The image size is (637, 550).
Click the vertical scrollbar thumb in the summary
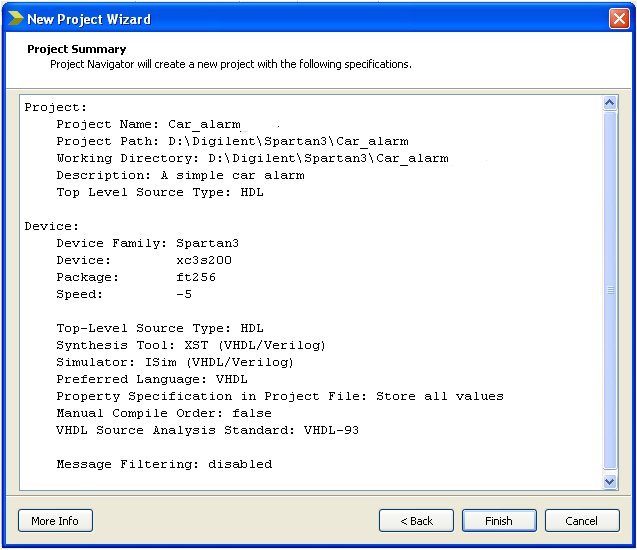tap(610, 290)
